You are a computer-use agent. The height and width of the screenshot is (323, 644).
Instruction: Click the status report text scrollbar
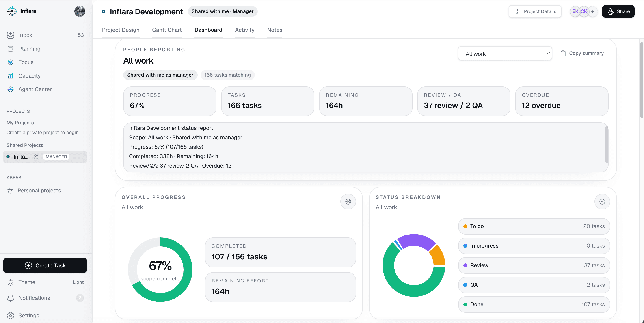pyautogui.click(x=607, y=144)
